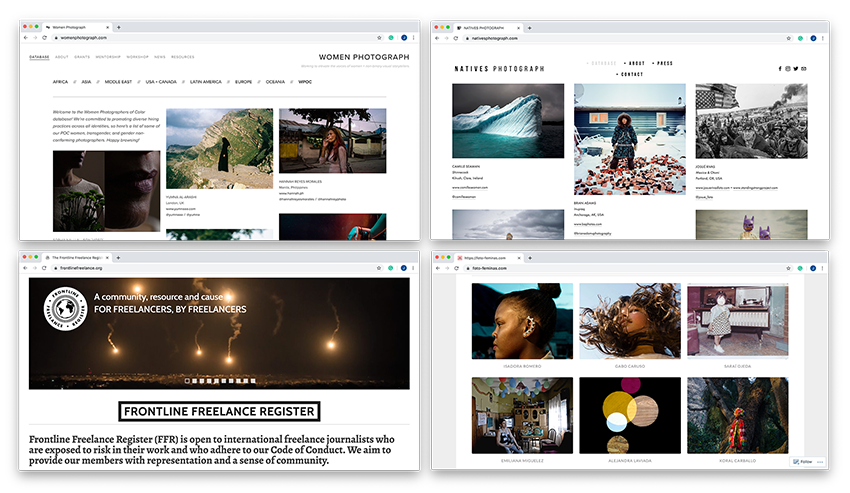Viewport: 850px width, 493px height.
Task: Click NATIVES PHOTOGRAPH site title
Action: click(499, 69)
